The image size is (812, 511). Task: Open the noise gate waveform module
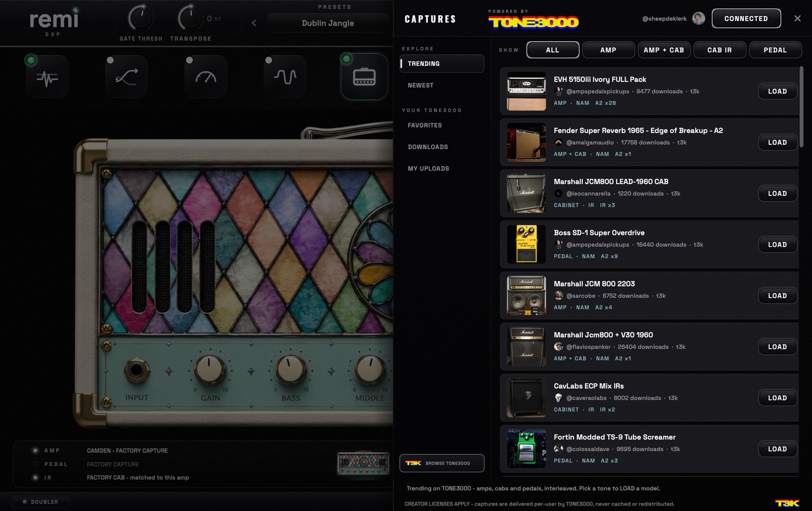(47, 77)
